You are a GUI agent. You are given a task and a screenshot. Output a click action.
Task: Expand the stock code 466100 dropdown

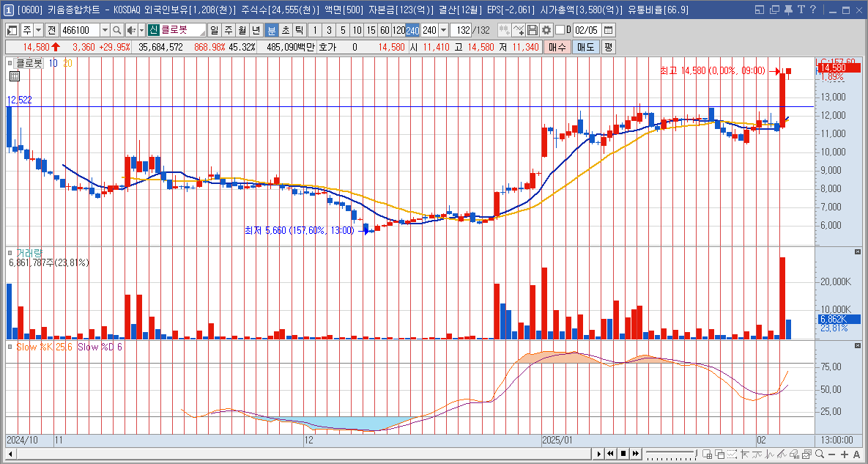pos(105,31)
